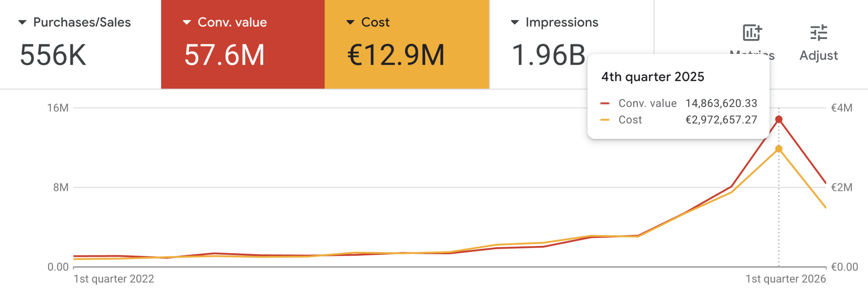Expand the Purchases/Sales metric dropdown arrow

coord(22,22)
